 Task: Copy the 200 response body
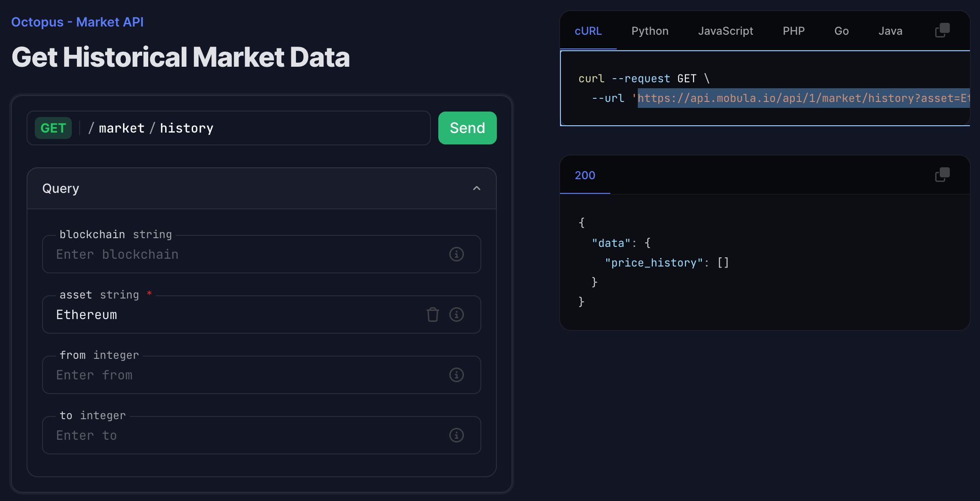tap(942, 175)
